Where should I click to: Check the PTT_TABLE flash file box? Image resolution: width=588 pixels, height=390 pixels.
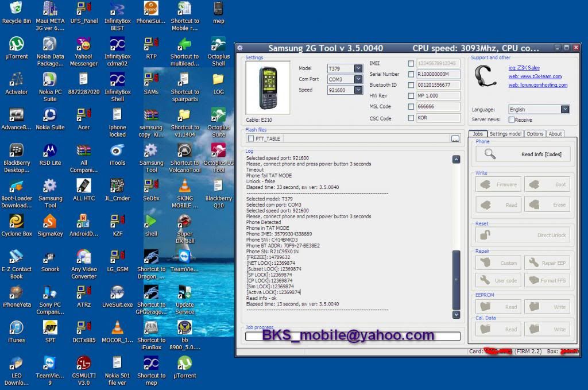[251, 139]
